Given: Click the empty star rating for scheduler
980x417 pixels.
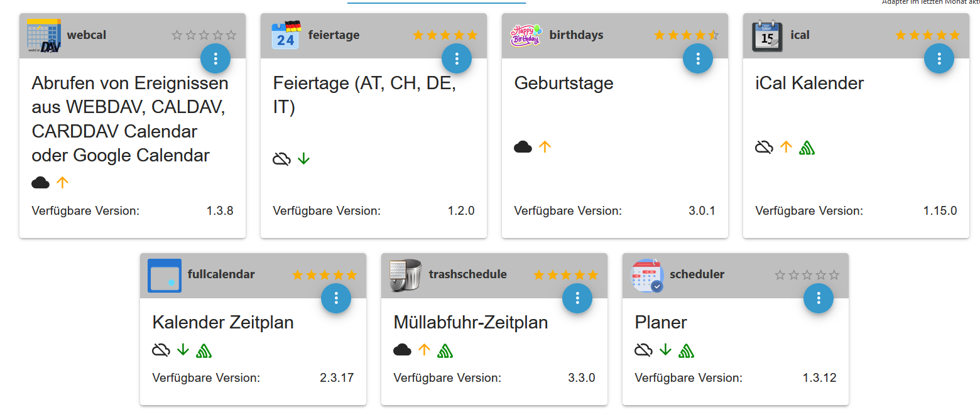Looking at the screenshot, I should coord(807,274).
